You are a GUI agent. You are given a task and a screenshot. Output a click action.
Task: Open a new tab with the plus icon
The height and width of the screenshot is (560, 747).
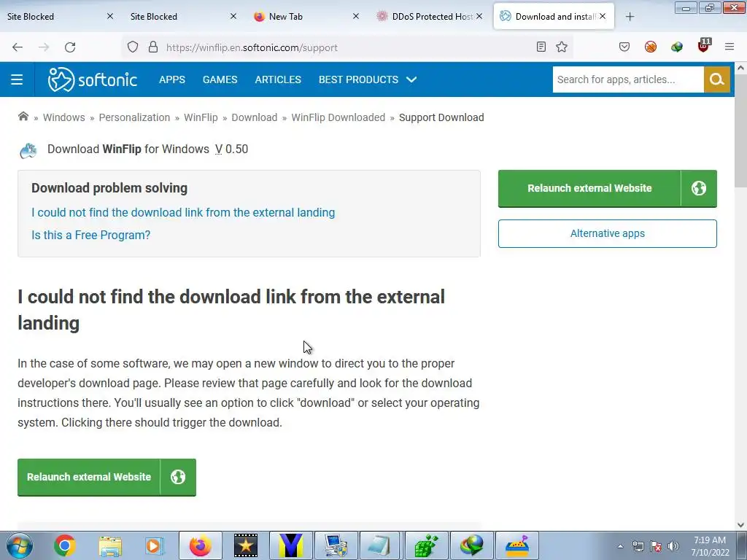click(x=630, y=17)
